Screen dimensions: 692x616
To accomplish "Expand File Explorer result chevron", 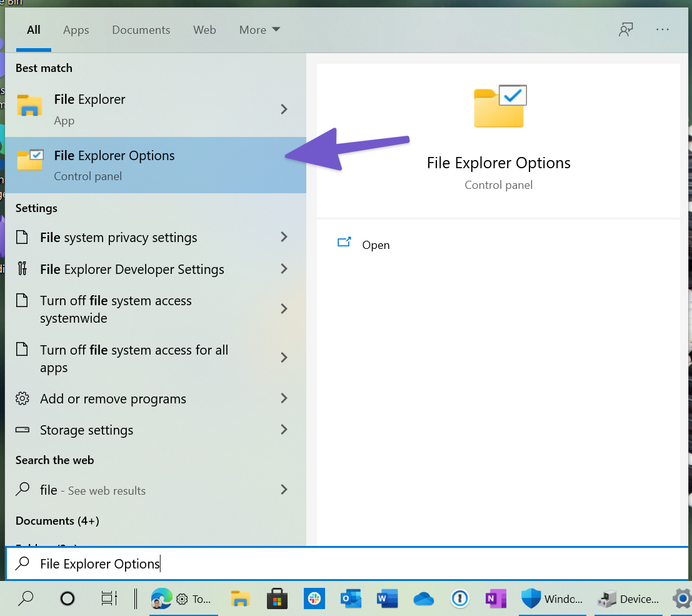I will pos(284,109).
